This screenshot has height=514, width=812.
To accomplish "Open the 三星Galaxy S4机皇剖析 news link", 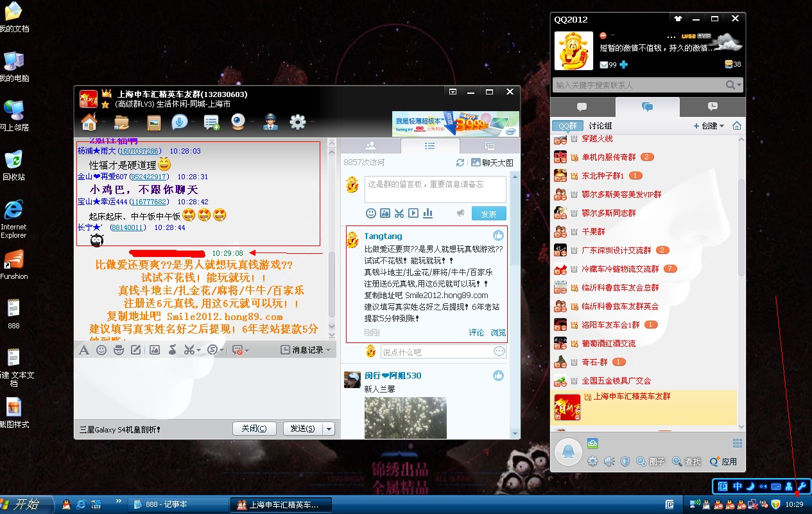I will (120, 429).
